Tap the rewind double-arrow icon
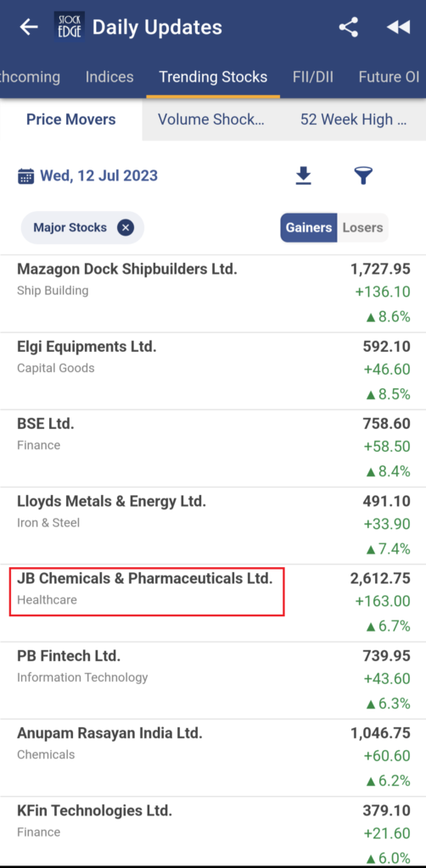Screen dimensions: 426x868 click(398, 27)
